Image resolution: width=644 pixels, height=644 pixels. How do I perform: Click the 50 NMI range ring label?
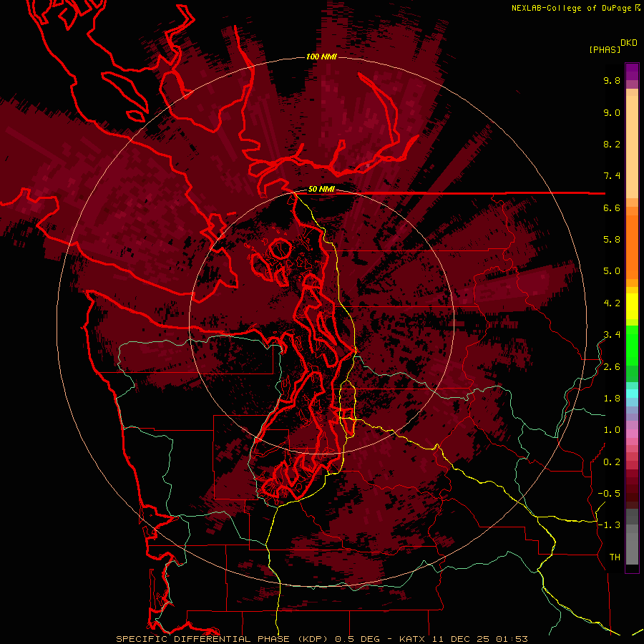coord(321,189)
